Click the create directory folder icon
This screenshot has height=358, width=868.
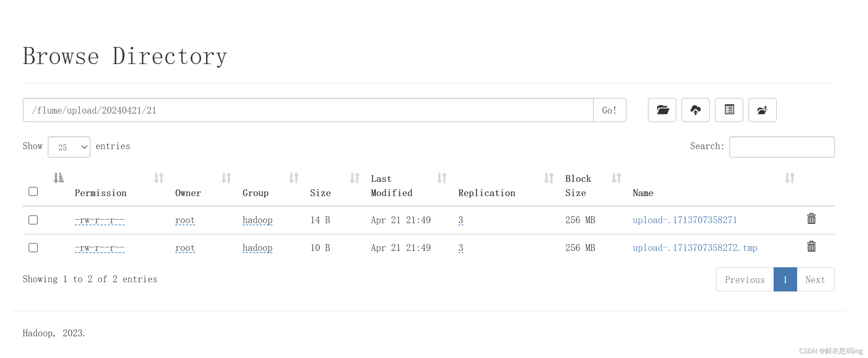pyautogui.click(x=661, y=110)
